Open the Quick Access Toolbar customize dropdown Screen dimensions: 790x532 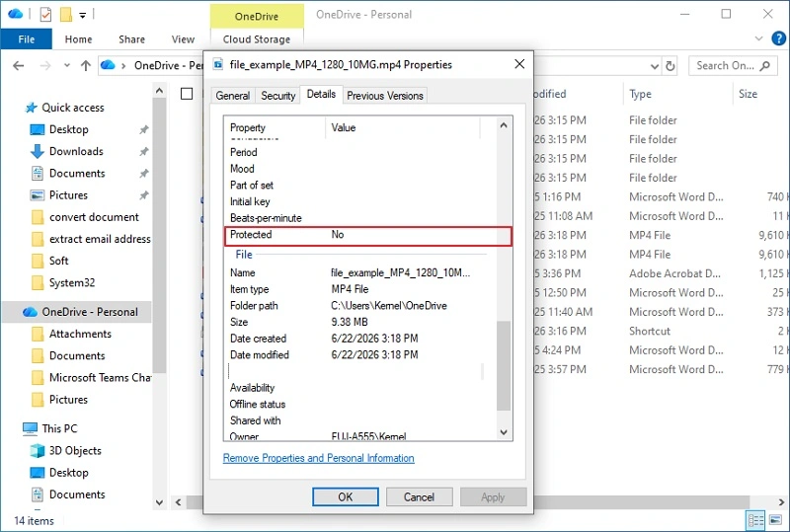point(83,15)
